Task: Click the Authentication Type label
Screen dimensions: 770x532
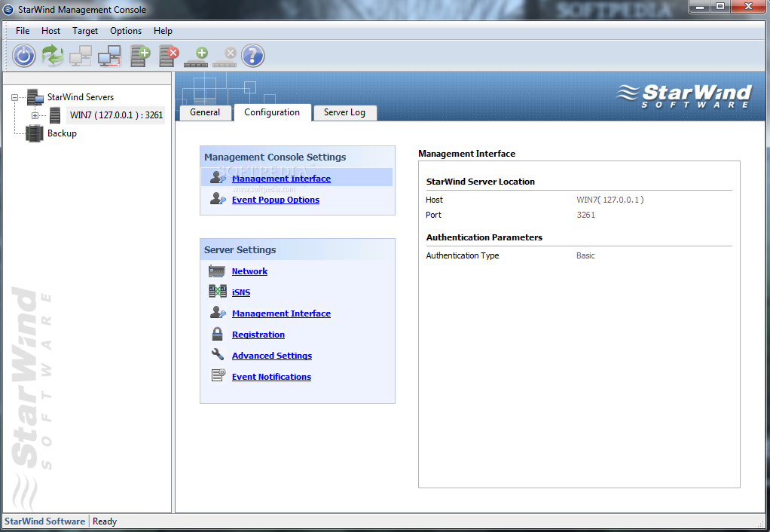Action: coord(462,256)
